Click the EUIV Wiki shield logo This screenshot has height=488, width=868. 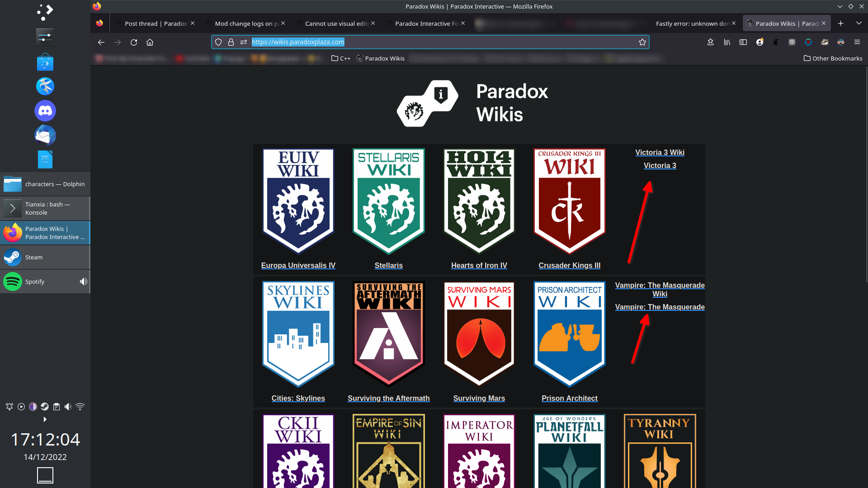click(x=298, y=202)
